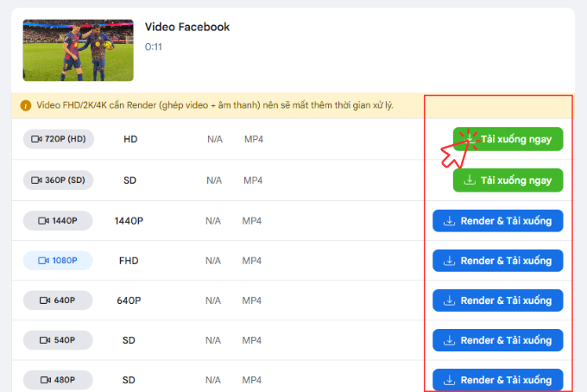Image resolution: width=587 pixels, height=392 pixels.
Task: Select the 480P quality badge
Action: tap(58, 380)
